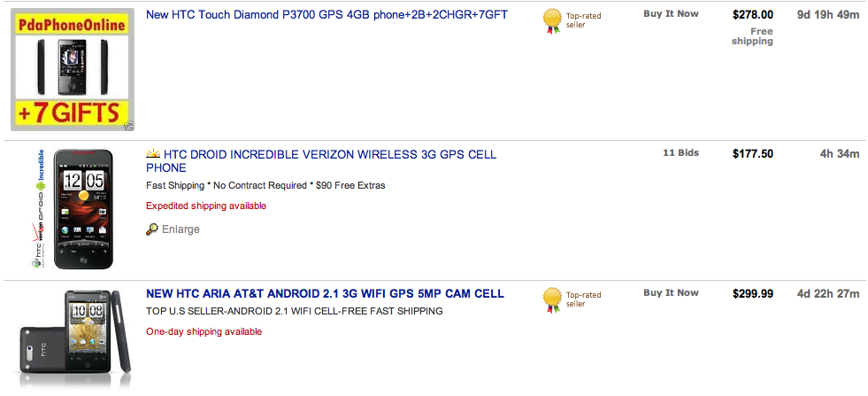Click the Enlarge text link
This screenshot has width=868, height=396.
[181, 229]
